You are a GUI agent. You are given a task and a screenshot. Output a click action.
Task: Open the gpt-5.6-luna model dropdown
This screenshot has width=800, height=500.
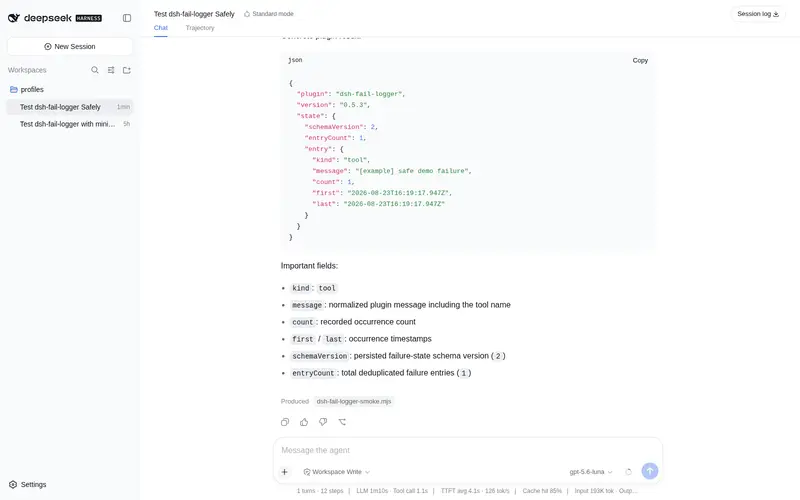pos(591,472)
